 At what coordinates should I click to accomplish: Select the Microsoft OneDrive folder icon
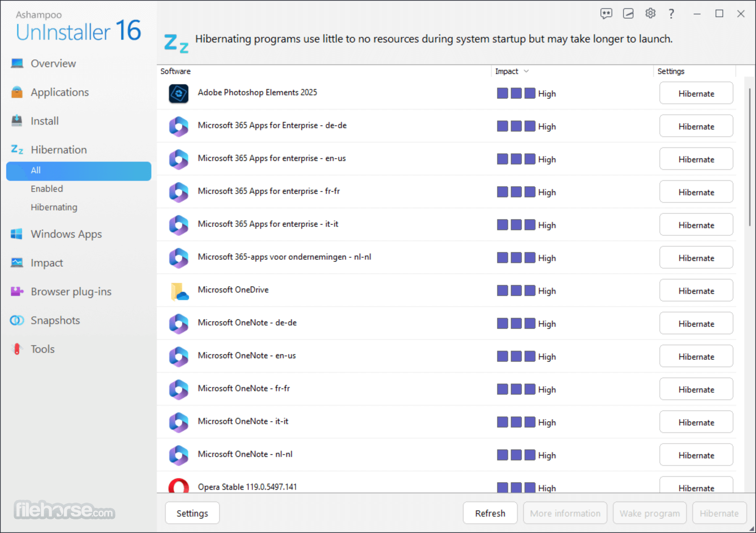[179, 291]
